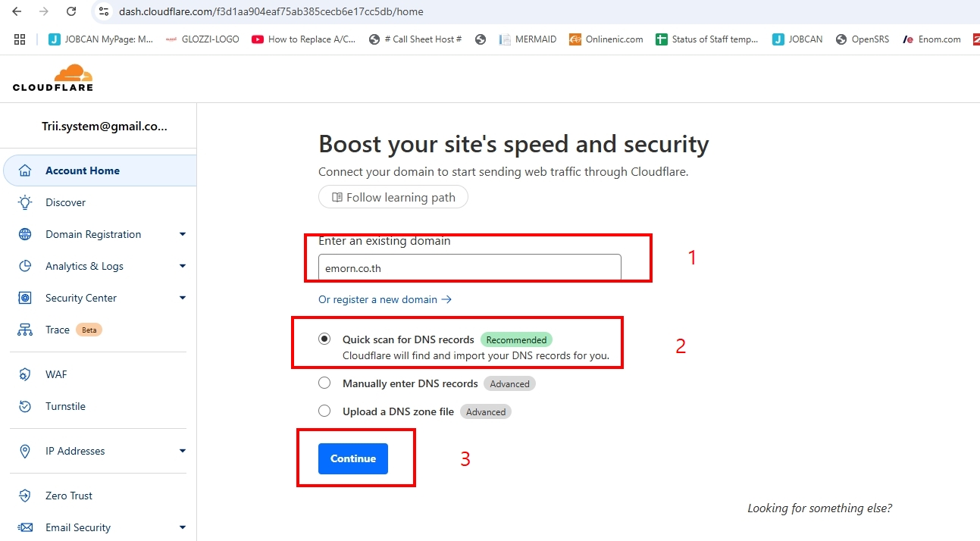Viewport: 980px width, 541px height.
Task: Click the Advanced badge beside Upload zone file
Action: [x=486, y=411]
